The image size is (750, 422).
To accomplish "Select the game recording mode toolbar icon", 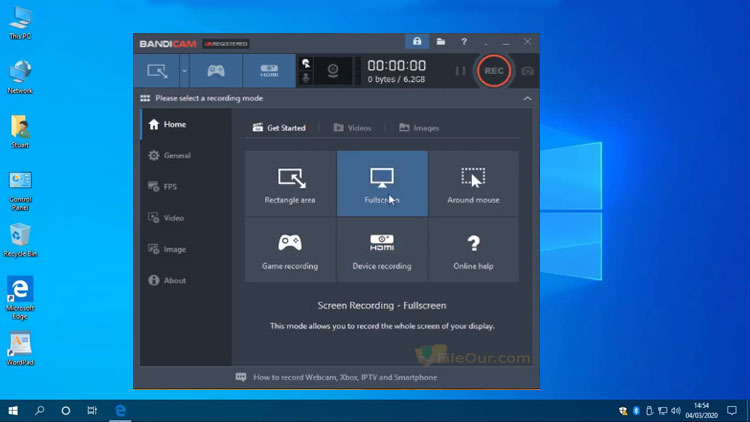I will pos(216,71).
